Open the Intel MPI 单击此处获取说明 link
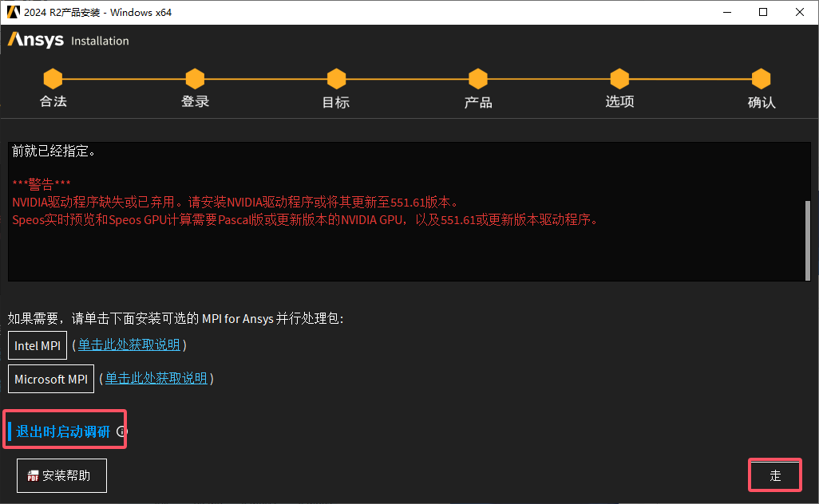Image resolution: width=819 pixels, height=504 pixels. tap(128, 345)
